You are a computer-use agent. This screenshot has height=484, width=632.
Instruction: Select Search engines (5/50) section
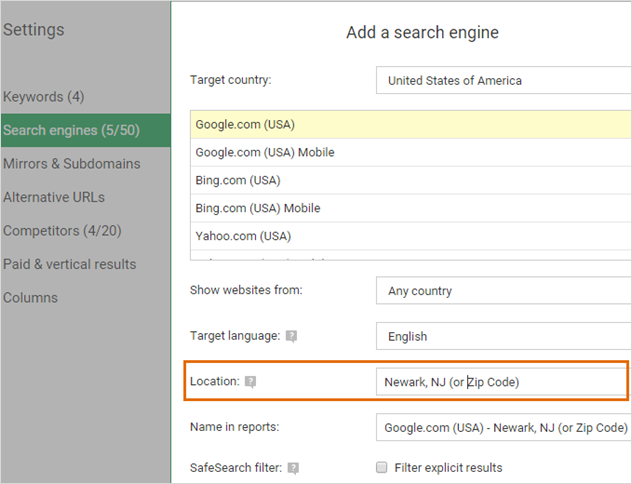[x=70, y=130]
